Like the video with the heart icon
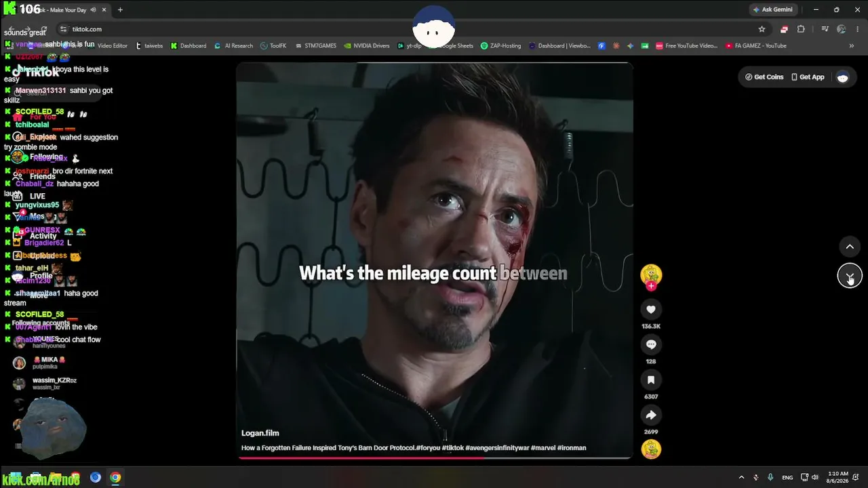 coord(651,310)
